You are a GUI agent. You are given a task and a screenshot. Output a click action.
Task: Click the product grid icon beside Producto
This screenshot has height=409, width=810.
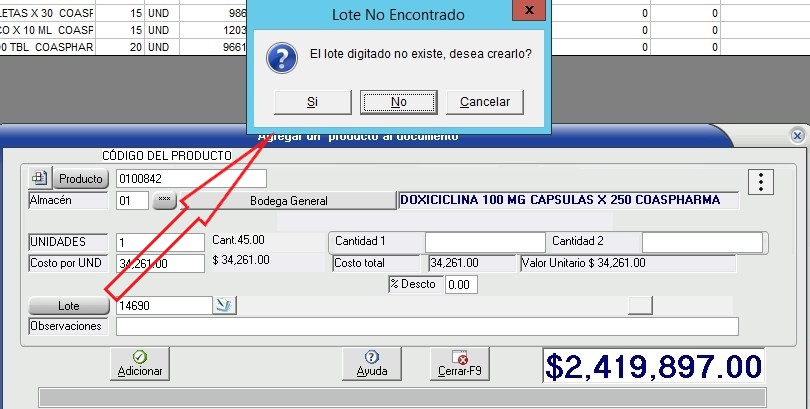click(40, 179)
